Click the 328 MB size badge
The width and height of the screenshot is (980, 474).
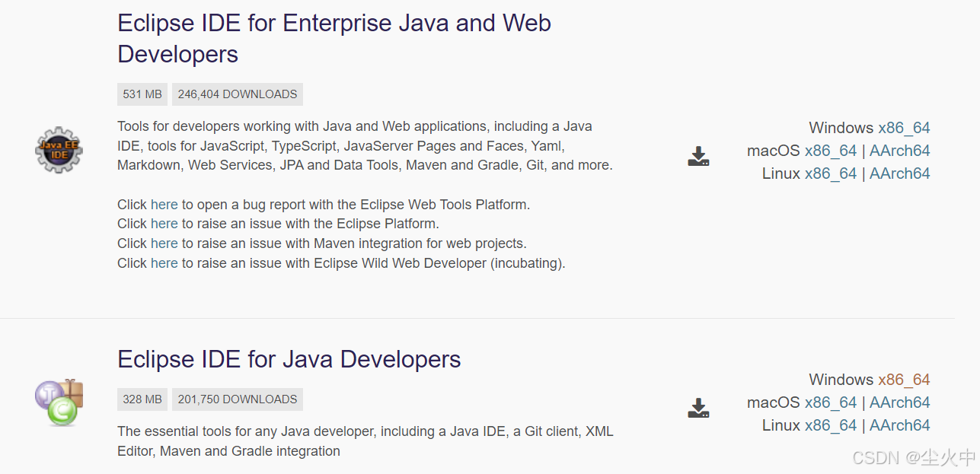(x=142, y=399)
